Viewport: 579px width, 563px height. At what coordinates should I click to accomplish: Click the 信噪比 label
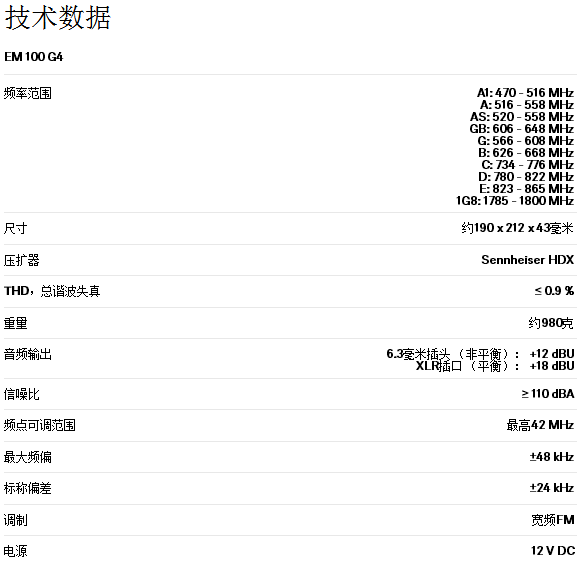[x=21, y=394]
